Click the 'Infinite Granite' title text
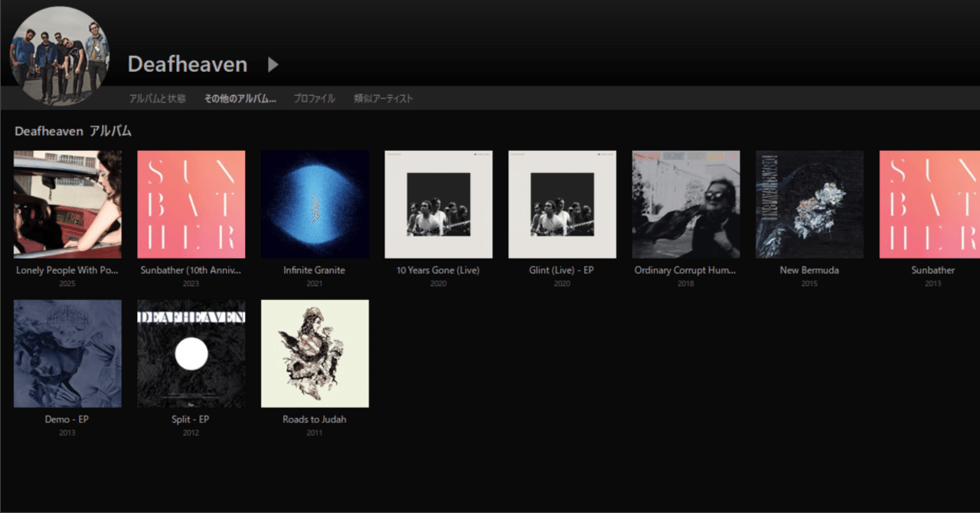Image resolution: width=980 pixels, height=513 pixels. (314, 270)
